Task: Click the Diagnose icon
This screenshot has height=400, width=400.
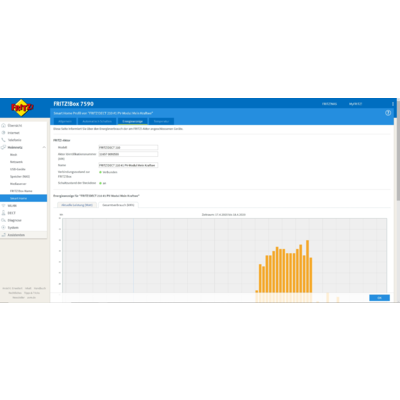Action: [x=4, y=220]
